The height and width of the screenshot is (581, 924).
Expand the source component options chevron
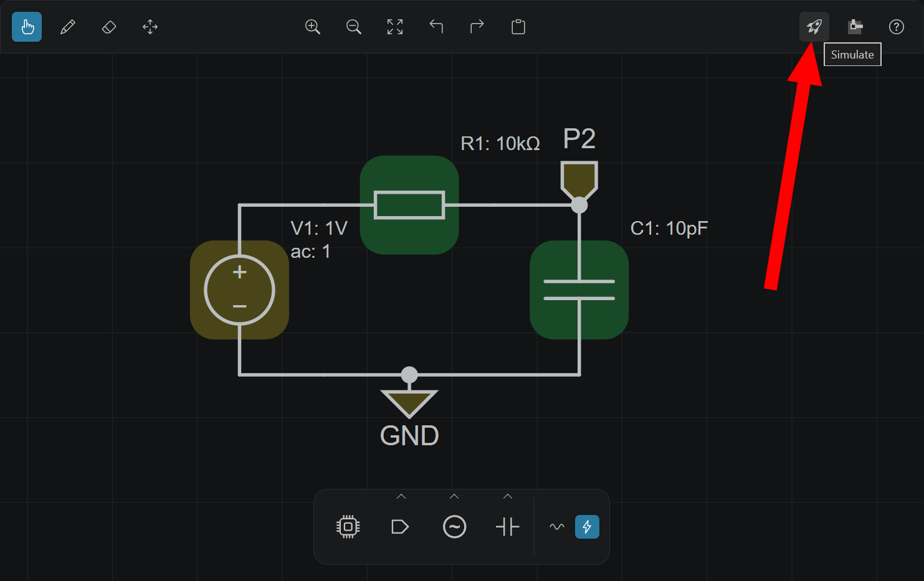(454, 497)
